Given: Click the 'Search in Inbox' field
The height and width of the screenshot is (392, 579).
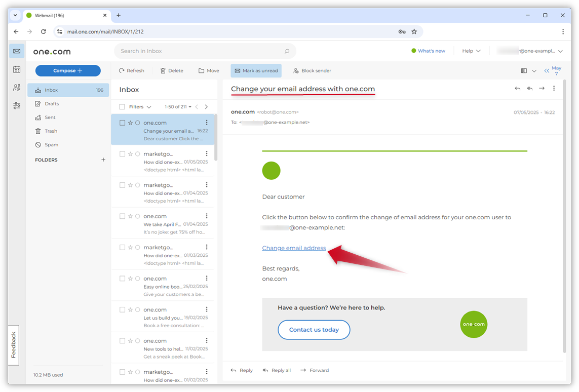Looking at the screenshot, I should point(205,51).
